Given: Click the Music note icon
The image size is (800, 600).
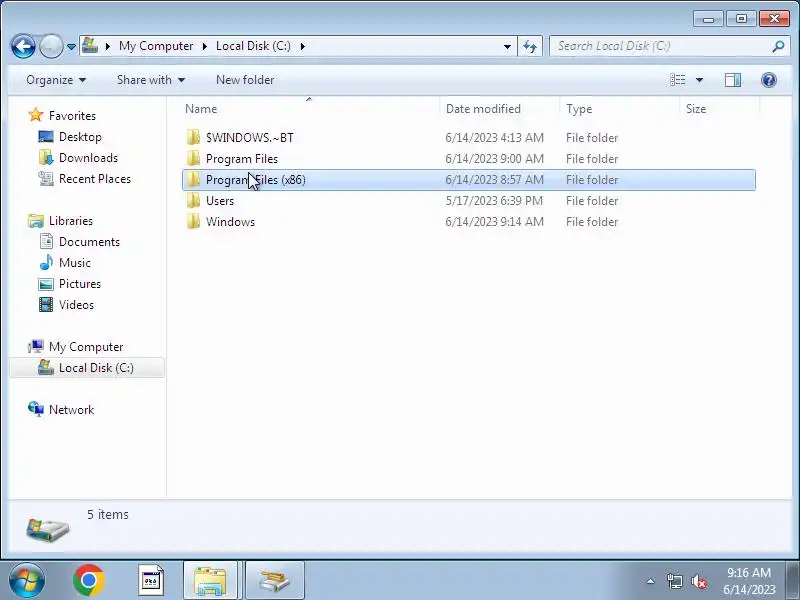Looking at the screenshot, I should click(x=46, y=262).
